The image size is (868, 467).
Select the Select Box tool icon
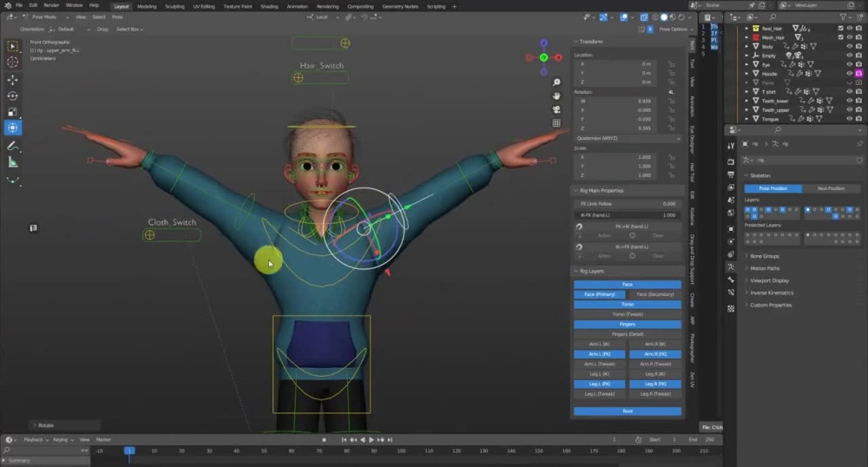pos(12,47)
